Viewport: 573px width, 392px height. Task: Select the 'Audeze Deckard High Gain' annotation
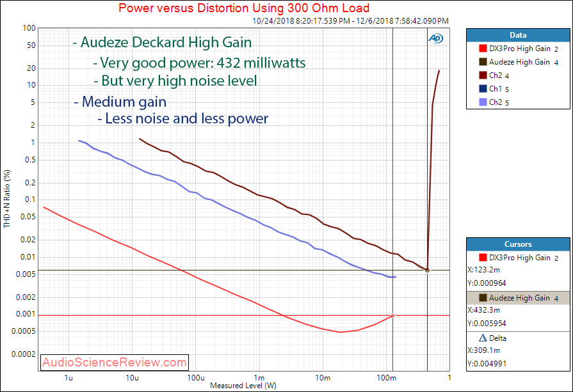click(162, 42)
